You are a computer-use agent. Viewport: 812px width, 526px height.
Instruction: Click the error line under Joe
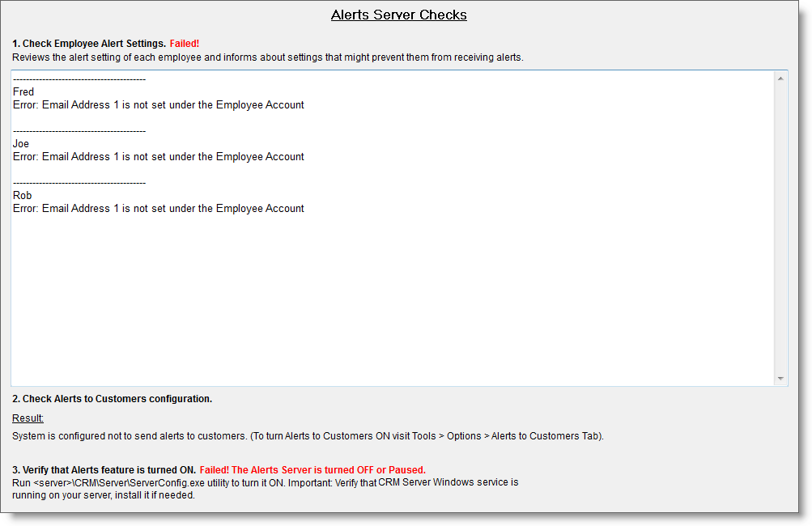(159, 157)
